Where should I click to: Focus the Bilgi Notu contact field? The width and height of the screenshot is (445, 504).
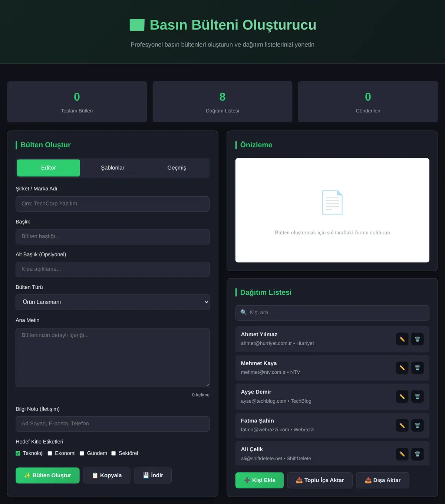pos(112,424)
